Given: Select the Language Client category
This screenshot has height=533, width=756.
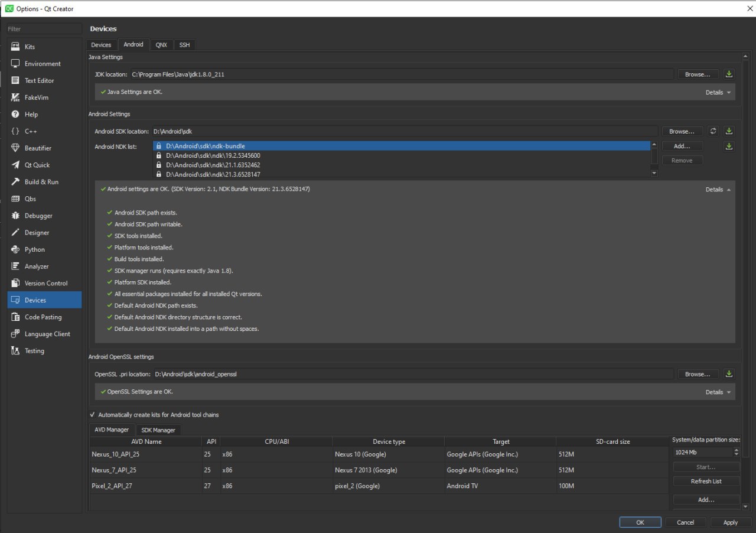Looking at the screenshot, I should click(44, 334).
